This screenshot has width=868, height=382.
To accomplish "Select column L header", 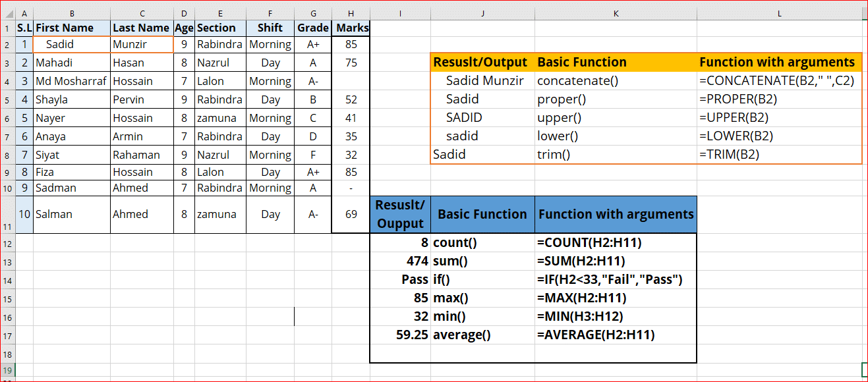I will coord(779,13).
